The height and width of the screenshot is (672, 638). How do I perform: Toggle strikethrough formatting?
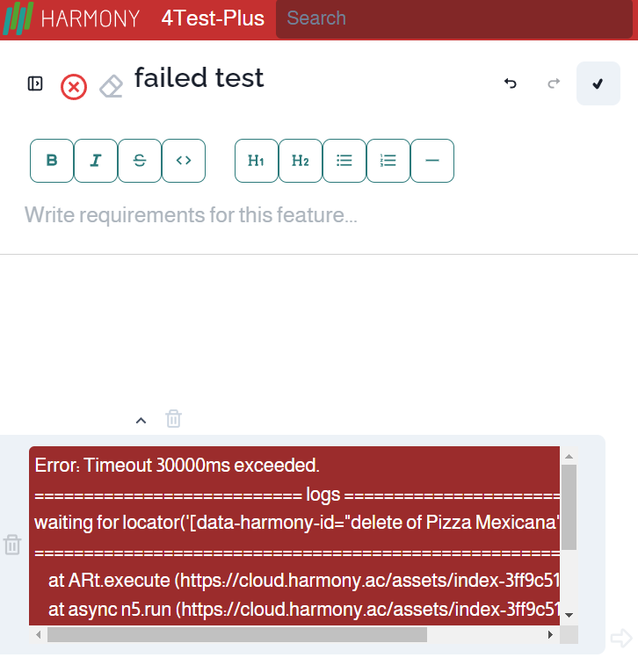coord(140,161)
